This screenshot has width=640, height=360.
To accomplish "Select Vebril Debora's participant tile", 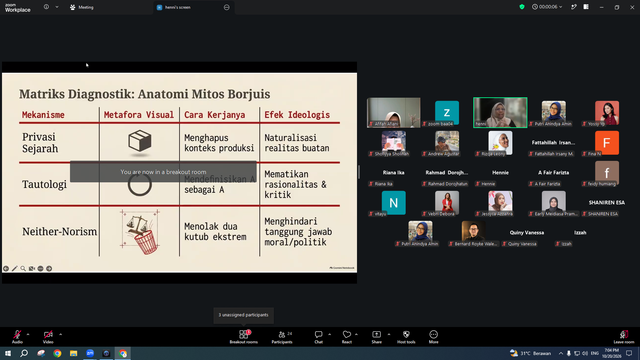I will click(x=447, y=202).
